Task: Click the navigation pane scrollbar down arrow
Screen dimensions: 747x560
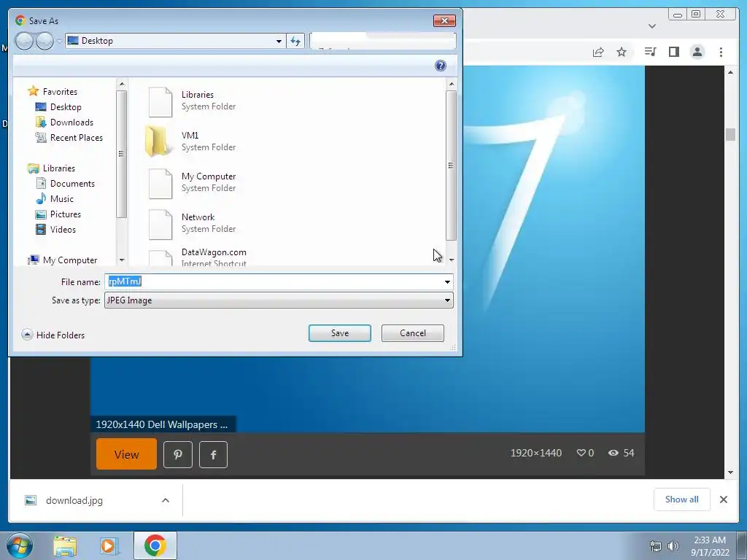Action: click(122, 260)
